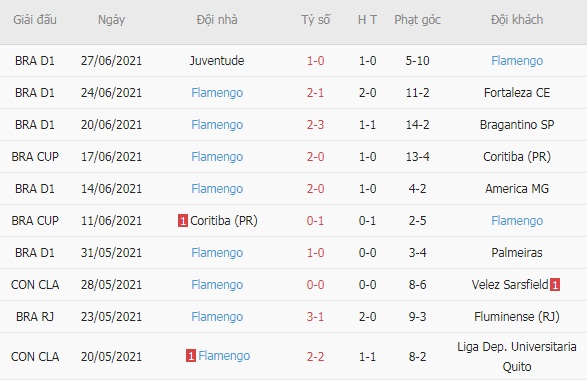
Task: Click the 'Đội khách' column header
Action: coord(517,20)
